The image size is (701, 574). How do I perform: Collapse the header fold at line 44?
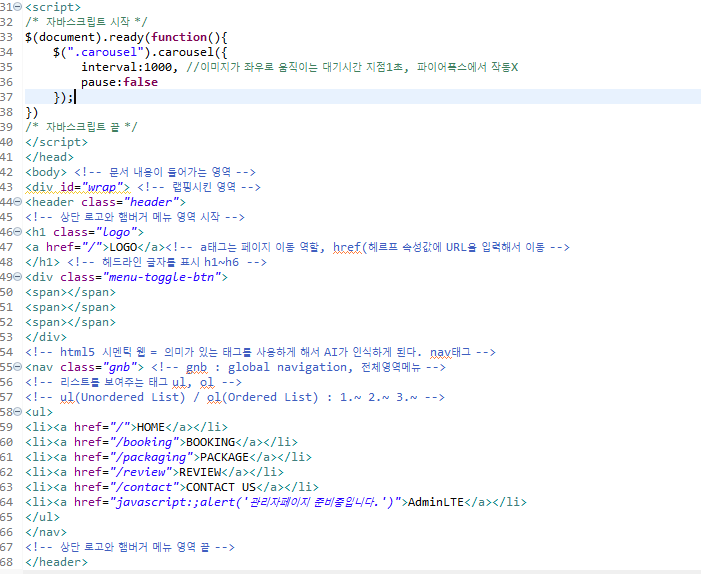17,202
